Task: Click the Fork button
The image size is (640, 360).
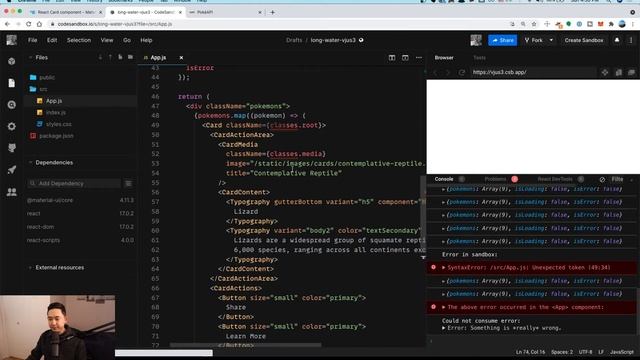Action: point(533,40)
